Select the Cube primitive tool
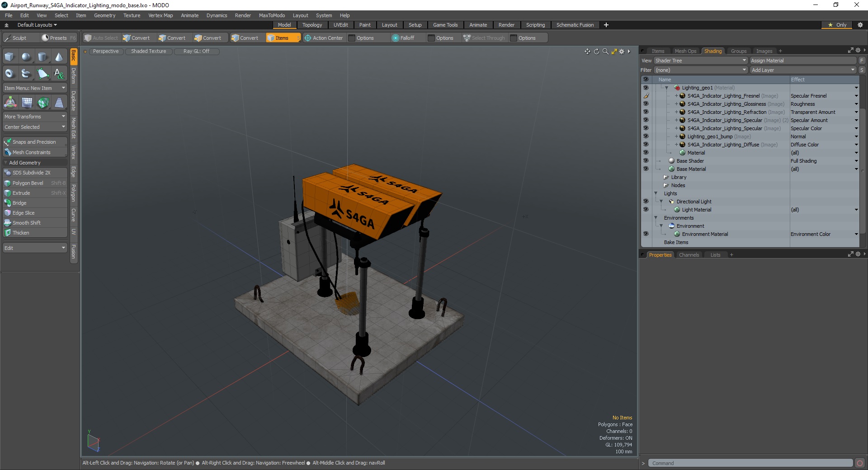 click(x=10, y=57)
